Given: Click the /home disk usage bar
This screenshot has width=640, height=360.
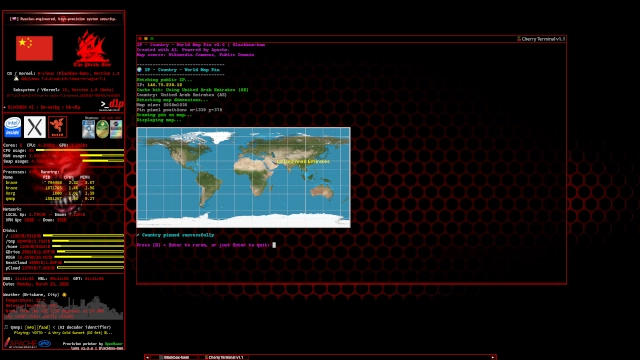Looking at the screenshot, I should 88,246.
